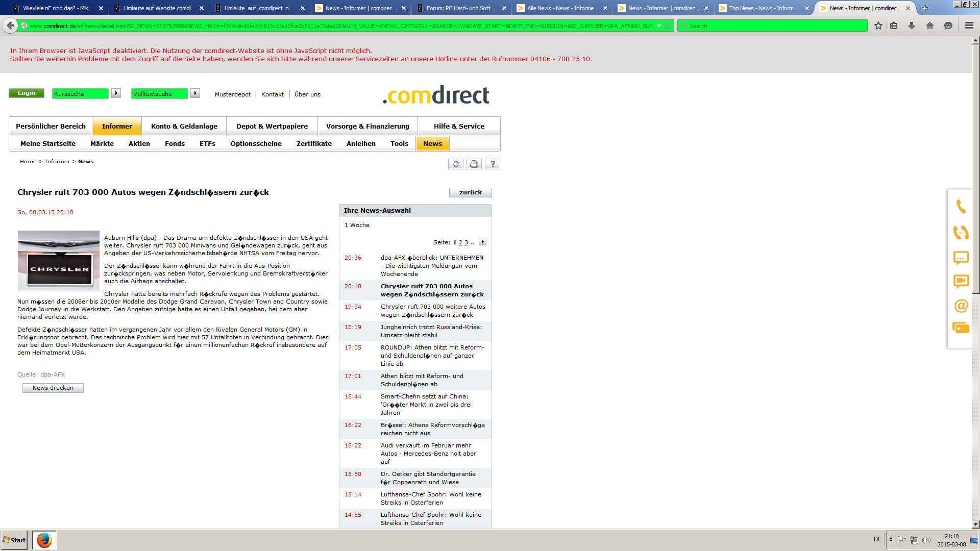Show hidden tray icons arrow
980x551 pixels.
(x=891, y=540)
